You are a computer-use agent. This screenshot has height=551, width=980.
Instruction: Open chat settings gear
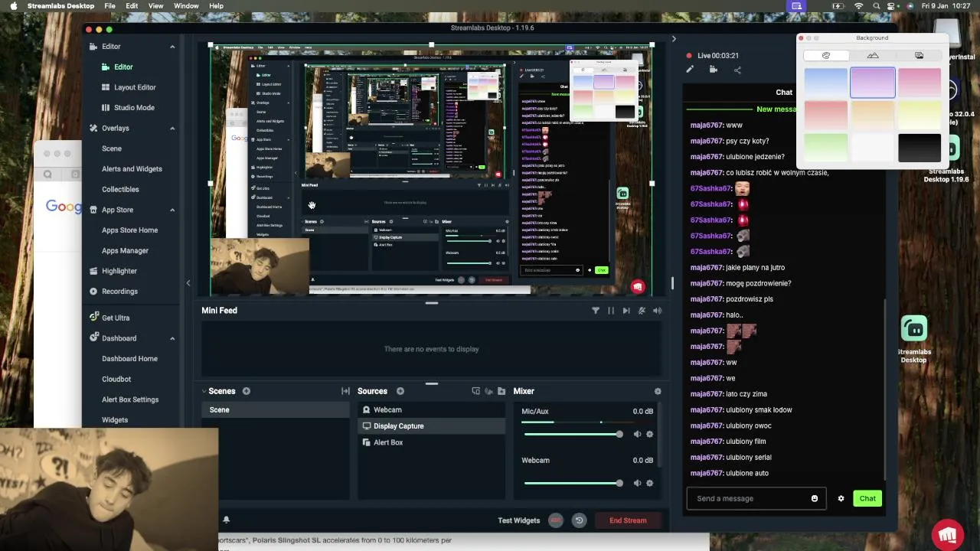pyautogui.click(x=841, y=498)
